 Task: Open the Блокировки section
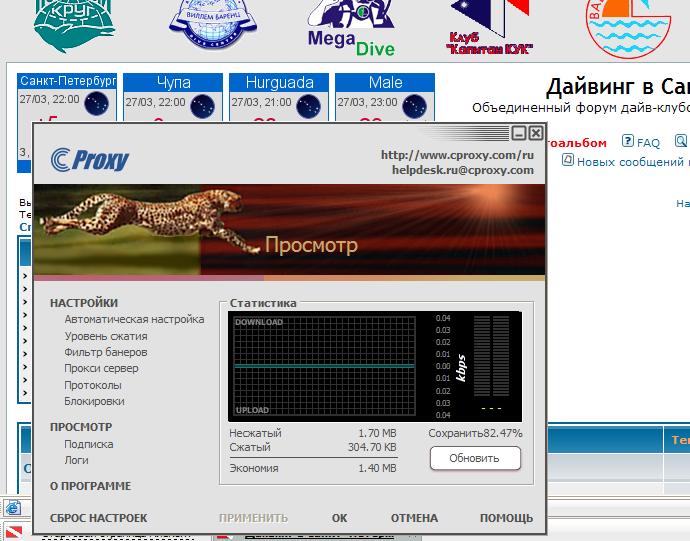coord(94,401)
